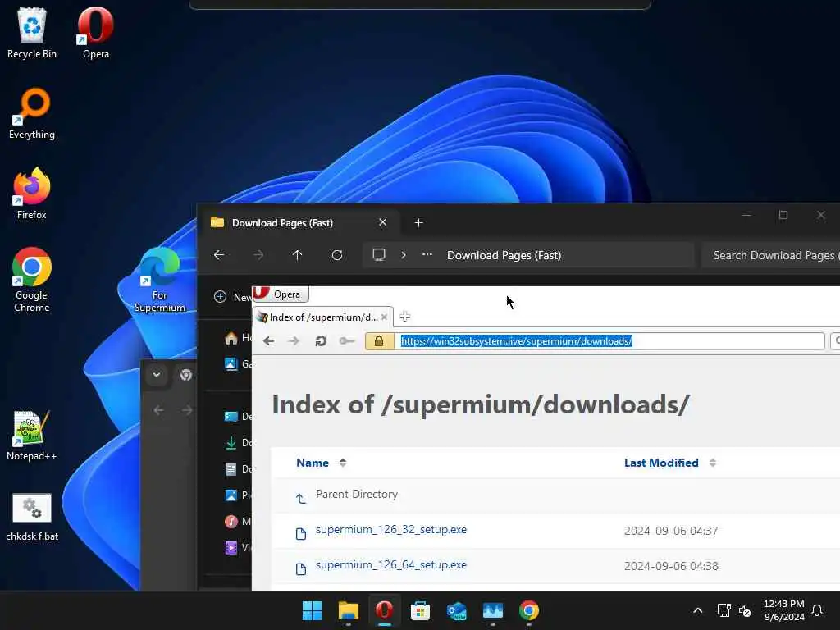Open the notification bell in taskbar
Image resolution: width=840 pixels, height=630 pixels.
tap(817, 610)
